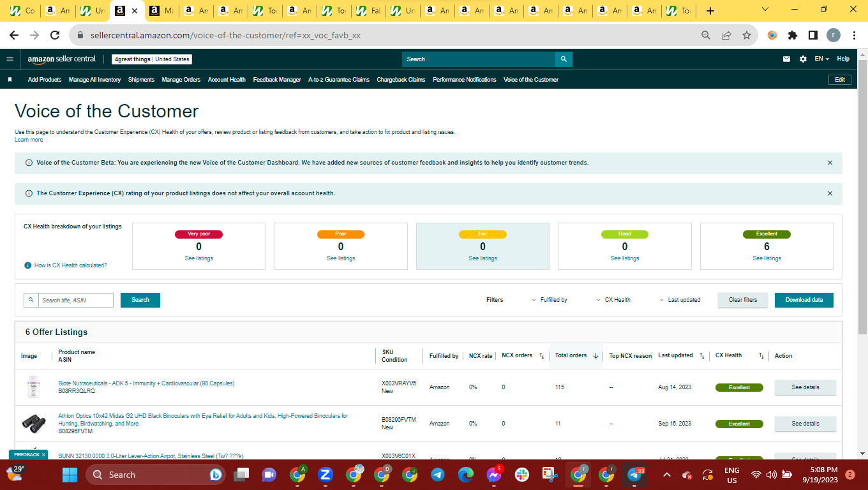Viewport: 868px width, 490px height.
Task: Click the info icon next to CX Health calculated
Action: pos(28,265)
